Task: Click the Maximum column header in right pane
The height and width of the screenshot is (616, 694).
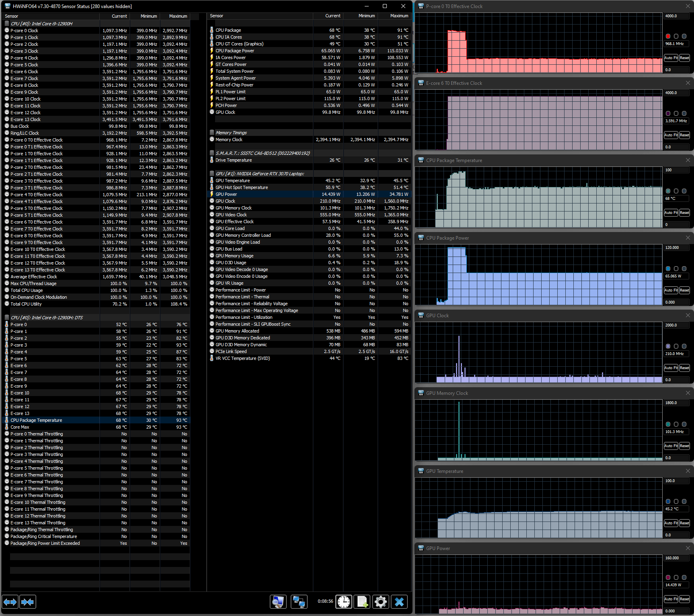Action: pos(395,16)
